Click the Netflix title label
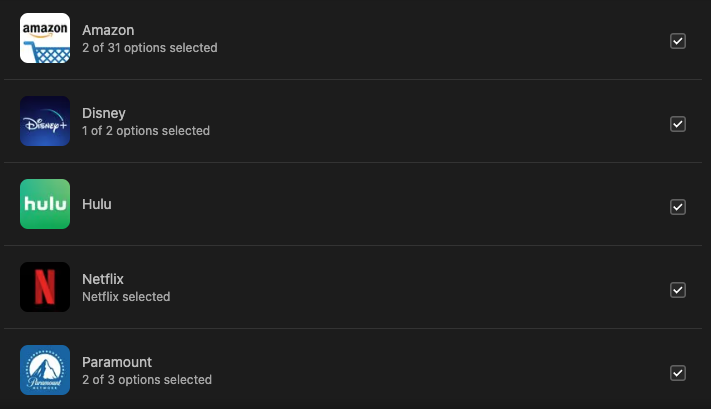Screen dimensions: 711x409 click(103, 279)
